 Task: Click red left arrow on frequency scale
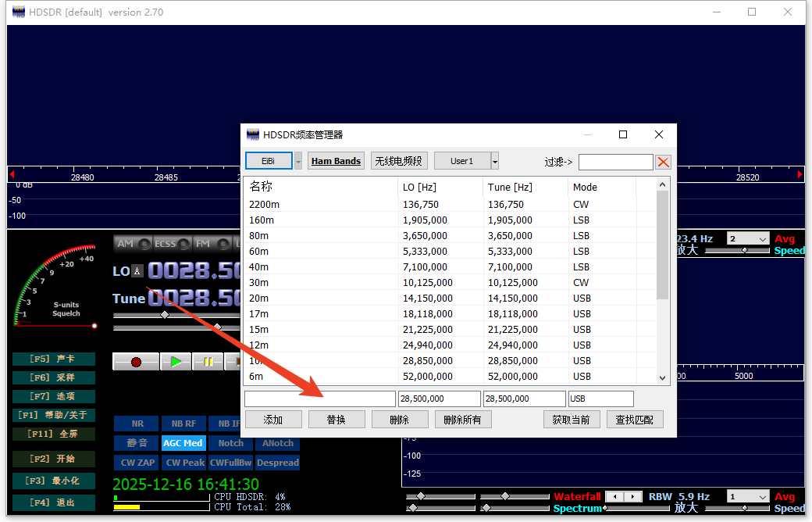[x=12, y=174]
